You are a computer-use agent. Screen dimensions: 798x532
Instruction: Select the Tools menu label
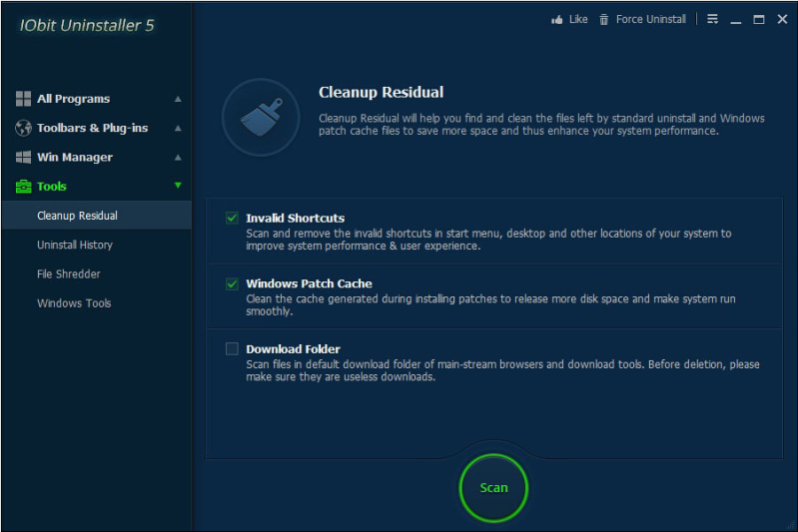click(x=52, y=187)
